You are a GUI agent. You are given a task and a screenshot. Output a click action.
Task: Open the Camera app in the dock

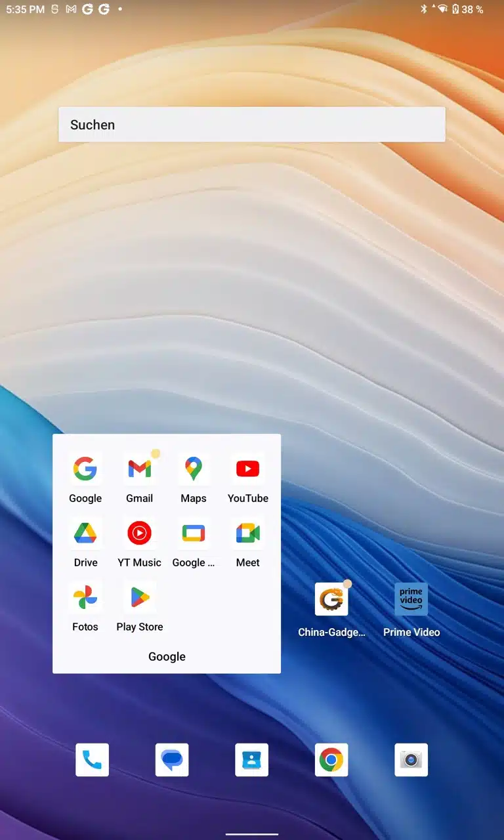(x=411, y=760)
